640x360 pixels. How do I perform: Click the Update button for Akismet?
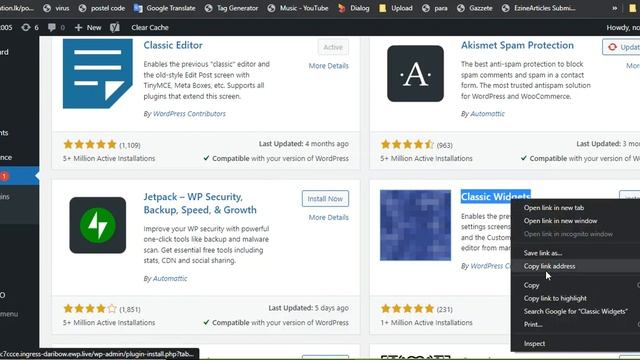(621, 47)
